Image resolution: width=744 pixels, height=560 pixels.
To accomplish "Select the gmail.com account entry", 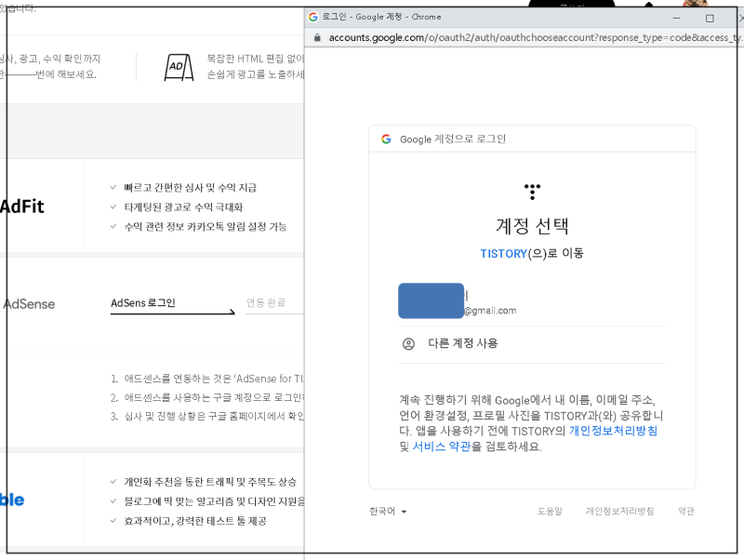I will point(532,301).
